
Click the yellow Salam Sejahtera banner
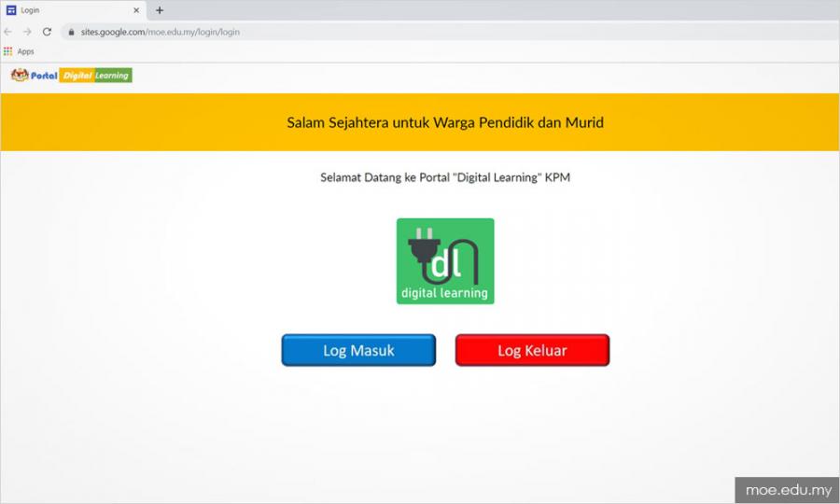pos(420,122)
